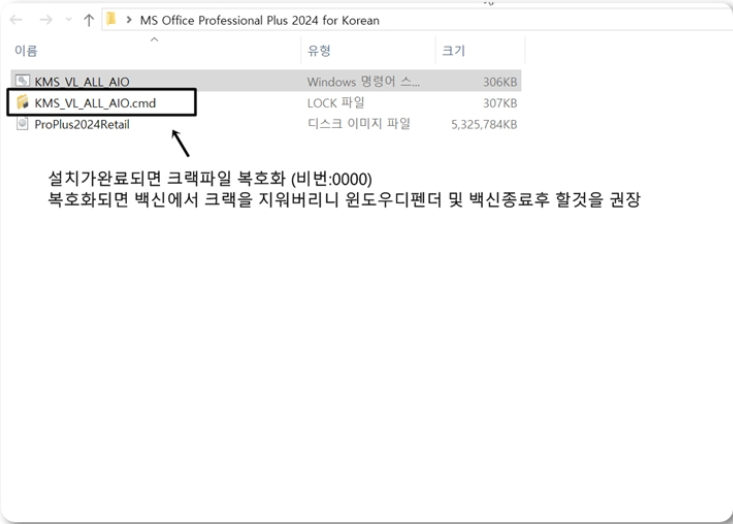The height and width of the screenshot is (524, 733).
Task: Go up one folder level with the up arrow
Action: click(x=89, y=20)
